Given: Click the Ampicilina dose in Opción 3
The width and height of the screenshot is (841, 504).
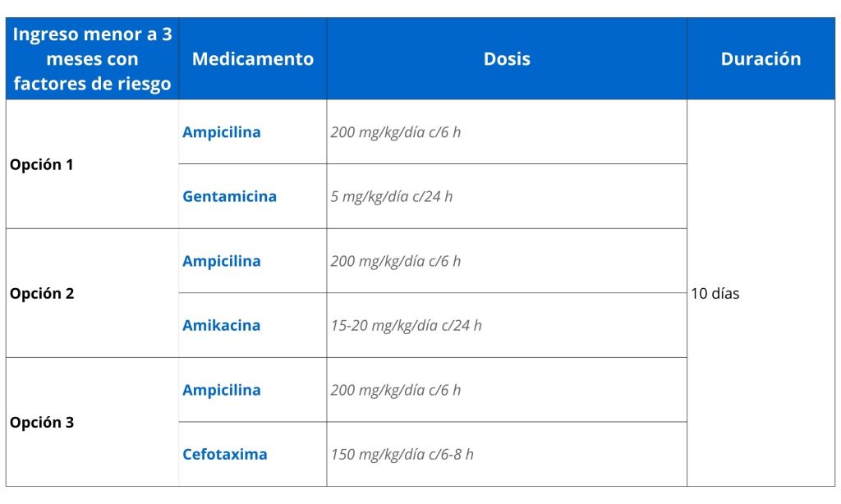Looking at the screenshot, I should click(x=396, y=390).
